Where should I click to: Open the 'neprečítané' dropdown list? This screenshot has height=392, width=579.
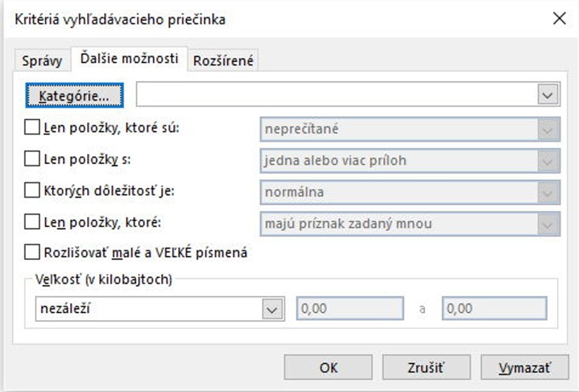547,130
